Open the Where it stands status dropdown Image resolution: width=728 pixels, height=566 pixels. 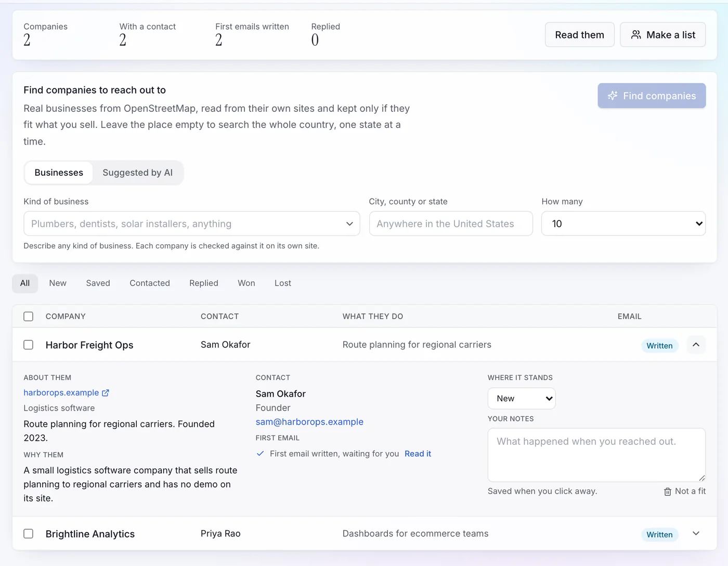tap(522, 399)
